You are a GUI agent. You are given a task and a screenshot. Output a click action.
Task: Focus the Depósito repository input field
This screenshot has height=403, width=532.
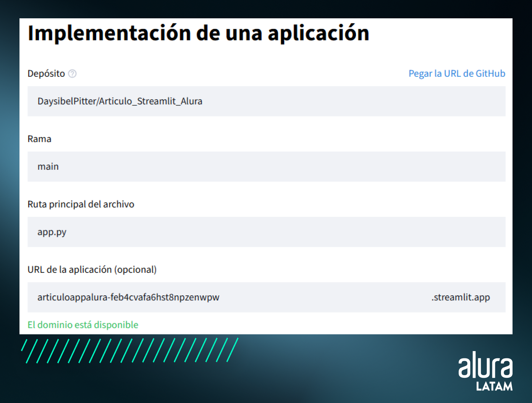(266, 101)
